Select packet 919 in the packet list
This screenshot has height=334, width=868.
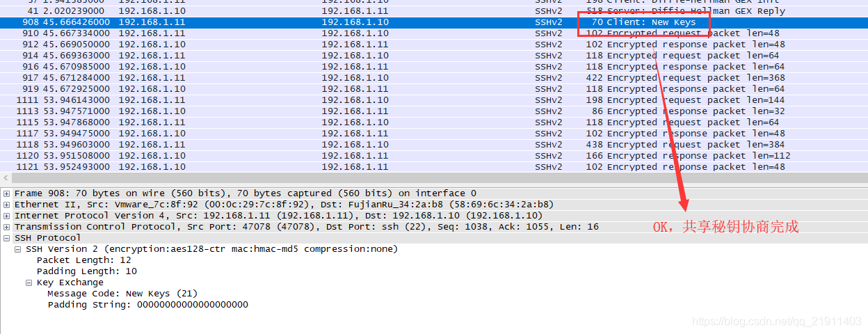434,89
